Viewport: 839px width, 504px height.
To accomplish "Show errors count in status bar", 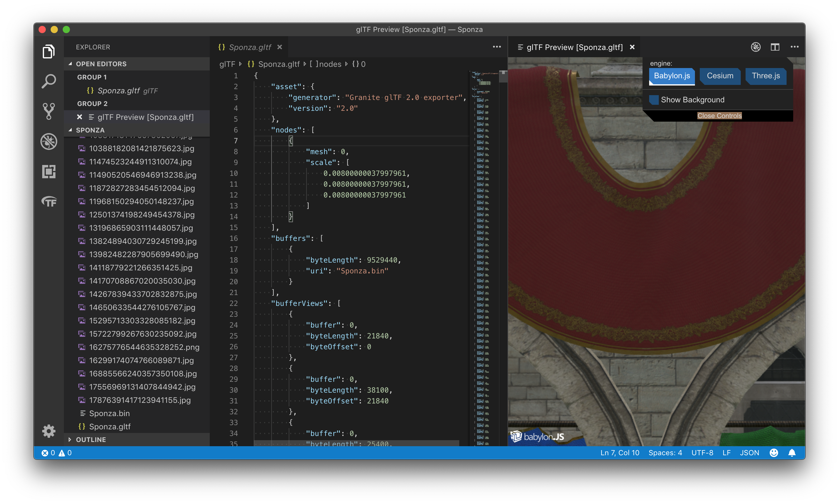I will tap(48, 453).
